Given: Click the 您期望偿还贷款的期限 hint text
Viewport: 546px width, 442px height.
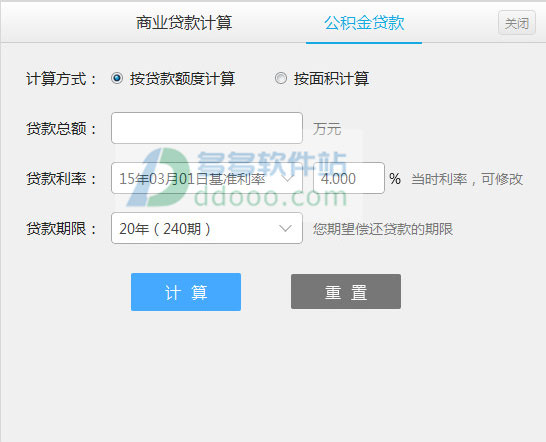Looking at the screenshot, I should click(x=383, y=229).
